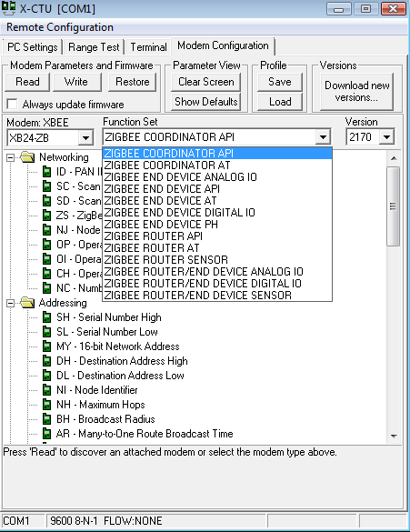This screenshot has height=532, width=410.
Task: Click the Write button
Action: 76,82
